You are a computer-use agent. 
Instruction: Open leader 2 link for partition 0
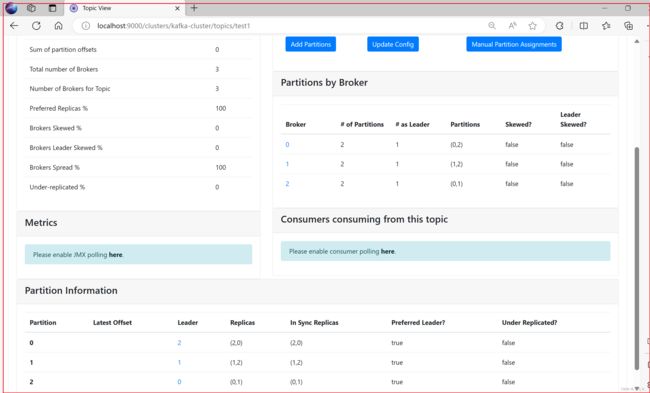pyautogui.click(x=179, y=343)
